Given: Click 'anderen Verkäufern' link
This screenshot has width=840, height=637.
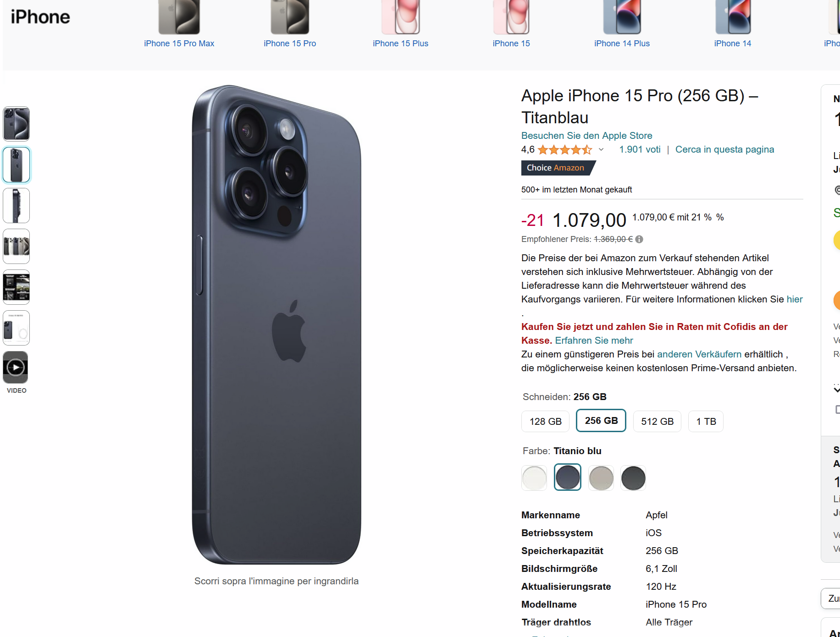Looking at the screenshot, I should (699, 354).
